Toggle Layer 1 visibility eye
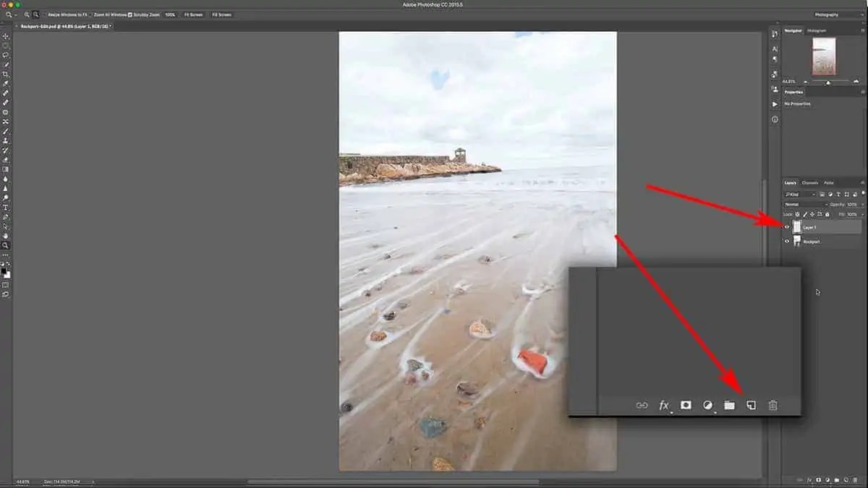868x488 pixels. [x=787, y=226]
